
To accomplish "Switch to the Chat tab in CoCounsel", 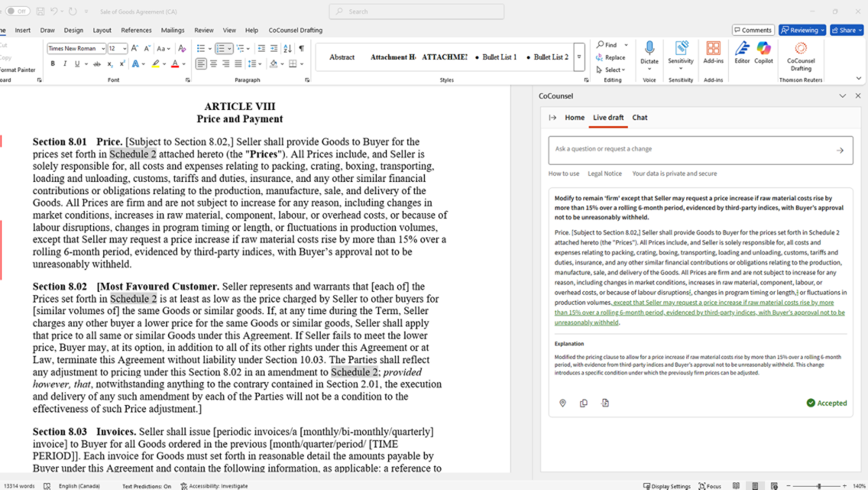I will pos(639,117).
